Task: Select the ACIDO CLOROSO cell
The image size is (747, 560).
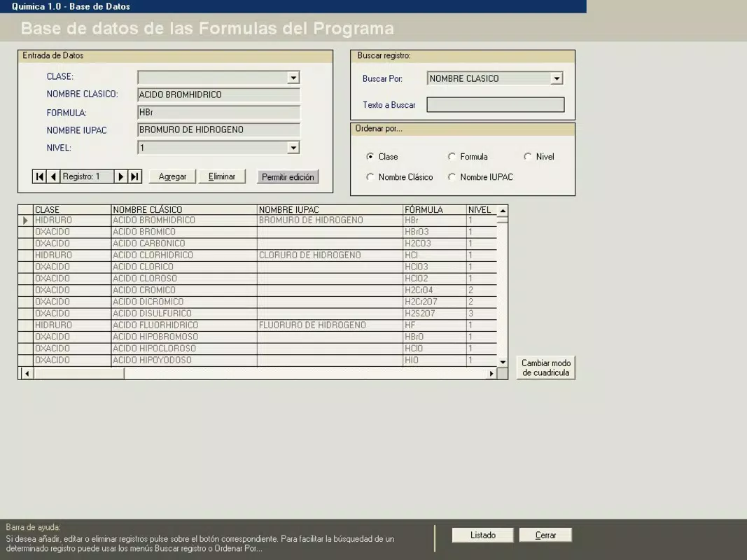Action: 184,279
